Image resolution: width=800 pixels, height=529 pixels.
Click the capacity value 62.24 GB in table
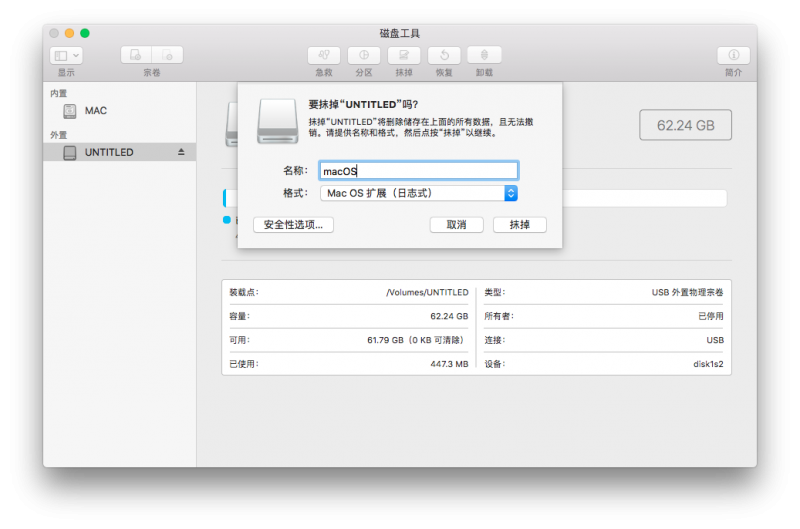click(x=449, y=316)
